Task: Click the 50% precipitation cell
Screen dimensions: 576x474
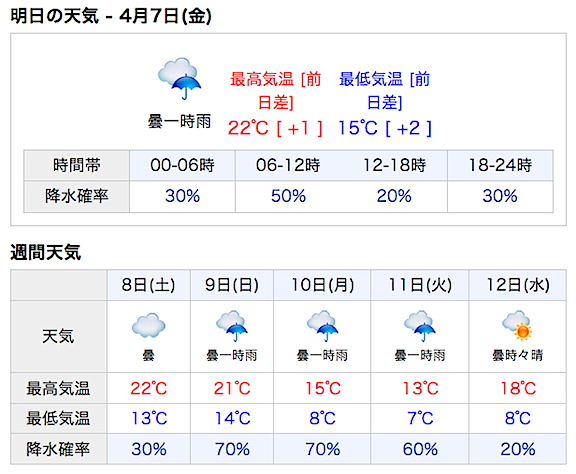Action: coord(288,196)
